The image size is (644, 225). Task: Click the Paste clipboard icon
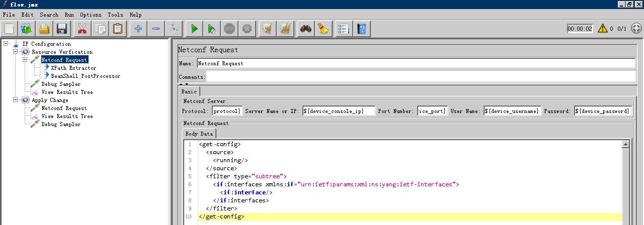117,29
